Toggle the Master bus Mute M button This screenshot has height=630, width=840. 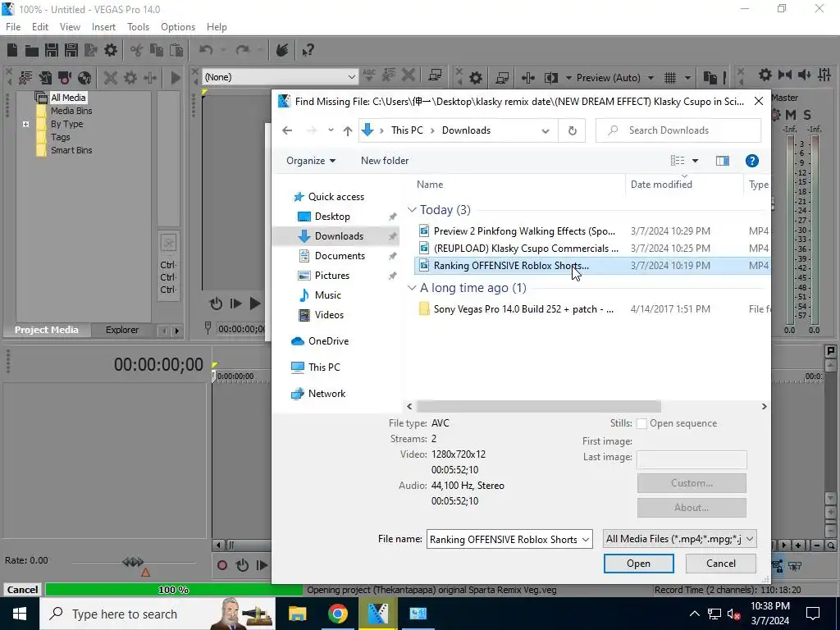(x=790, y=115)
